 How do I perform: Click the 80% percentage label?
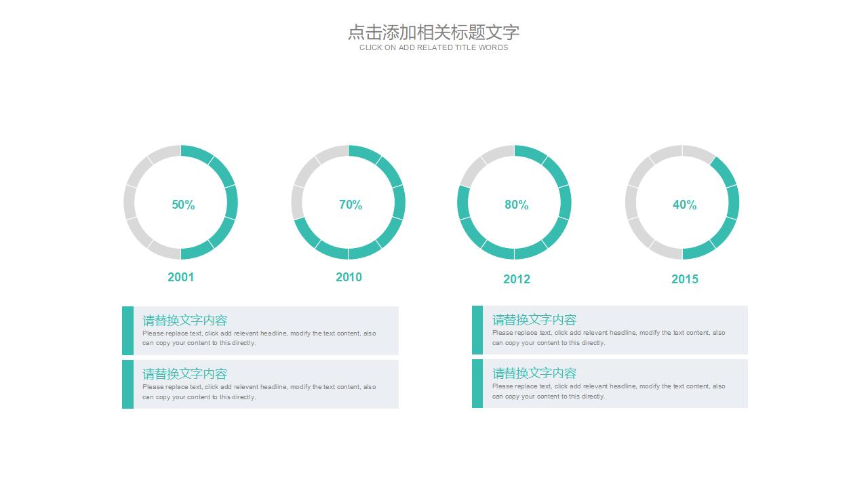coord(517,205)
